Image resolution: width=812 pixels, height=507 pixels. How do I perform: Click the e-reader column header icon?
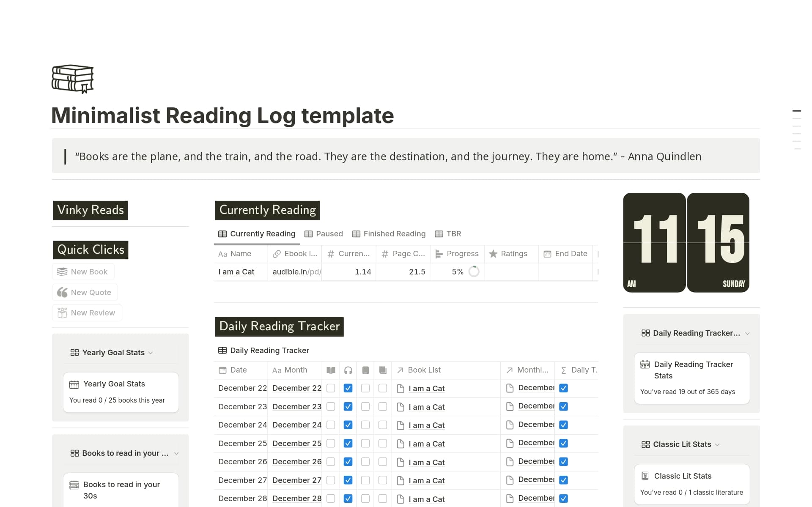pyautogui.click(x=365, y=370)
